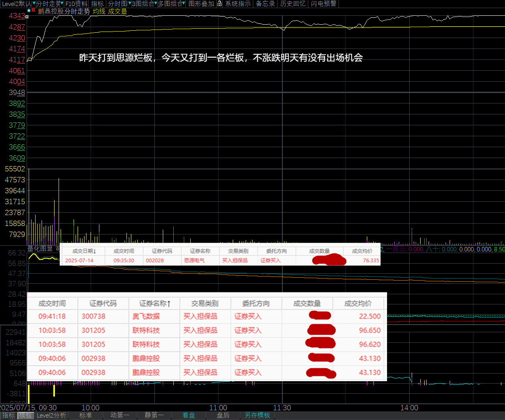The width and height of the screenshot is (505, 420).
Task: Select the 标准 template tab
Action: pyautogui.click(x=86, y=416)
